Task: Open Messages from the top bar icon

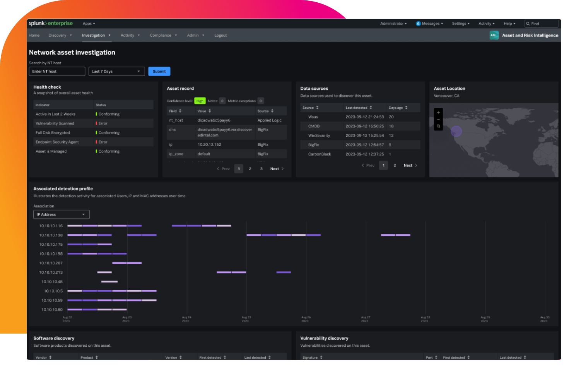Action: tap(418, 24)
